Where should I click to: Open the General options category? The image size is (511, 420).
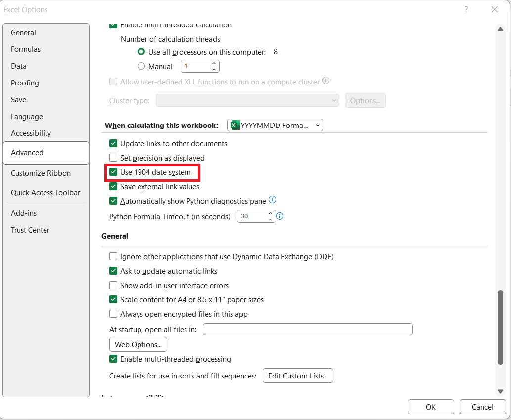46,33
